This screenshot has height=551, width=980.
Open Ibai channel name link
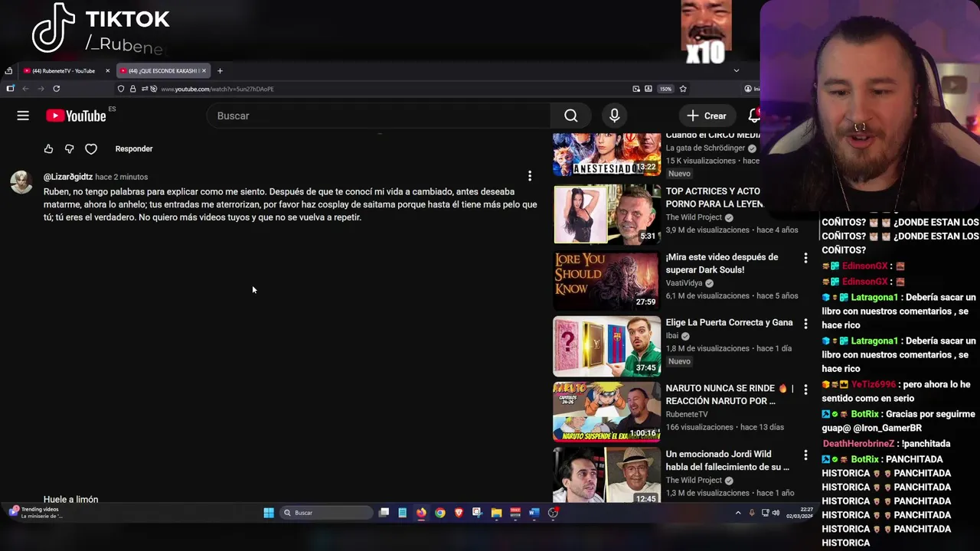(672, 336)
